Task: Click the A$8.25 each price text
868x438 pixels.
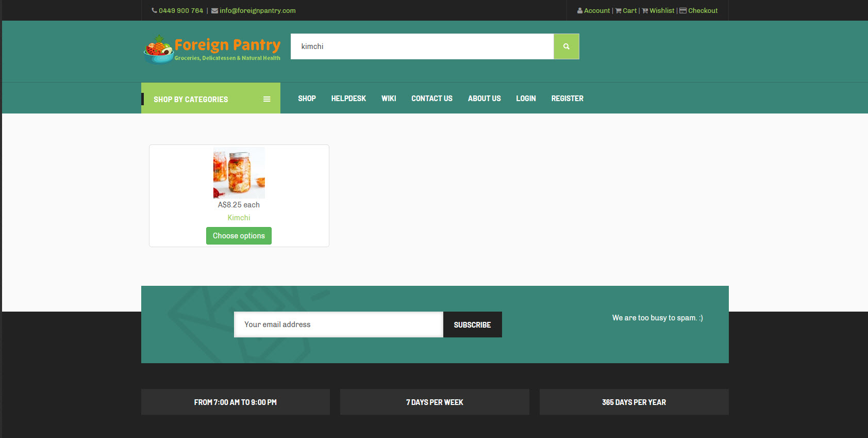Action: (x=239, y=205)
